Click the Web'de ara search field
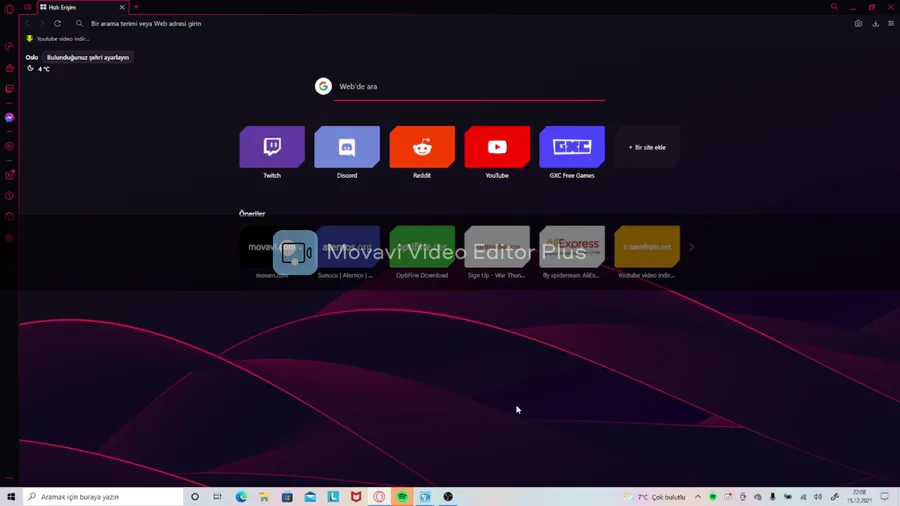This screenshot has width=900, height=506. click(x=470, y=87)
